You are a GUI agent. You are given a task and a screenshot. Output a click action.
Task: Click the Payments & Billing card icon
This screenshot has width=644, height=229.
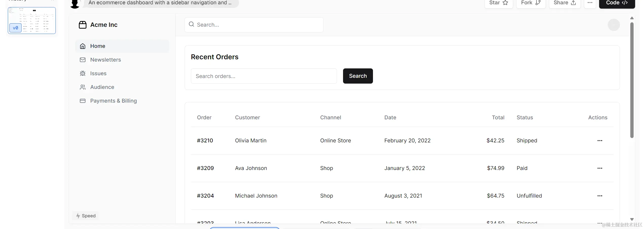pos(83,101)
